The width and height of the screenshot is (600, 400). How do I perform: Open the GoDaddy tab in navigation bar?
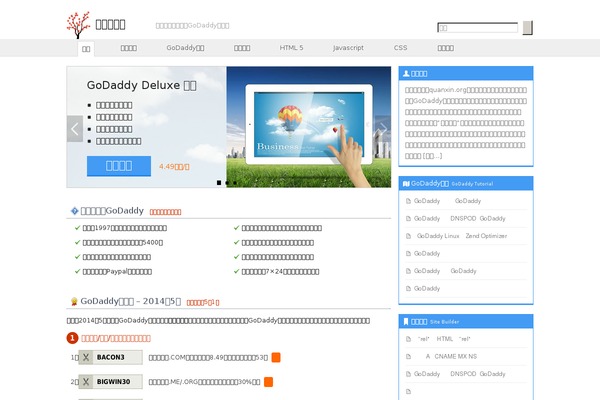click(x=185, y=48)
